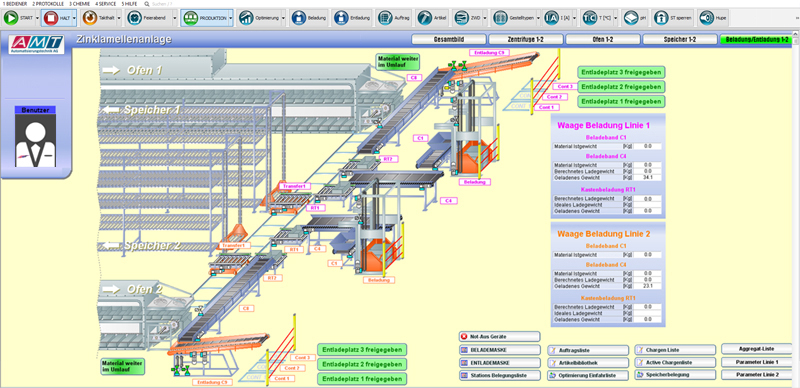Click the green START play icon

[10, 18]
